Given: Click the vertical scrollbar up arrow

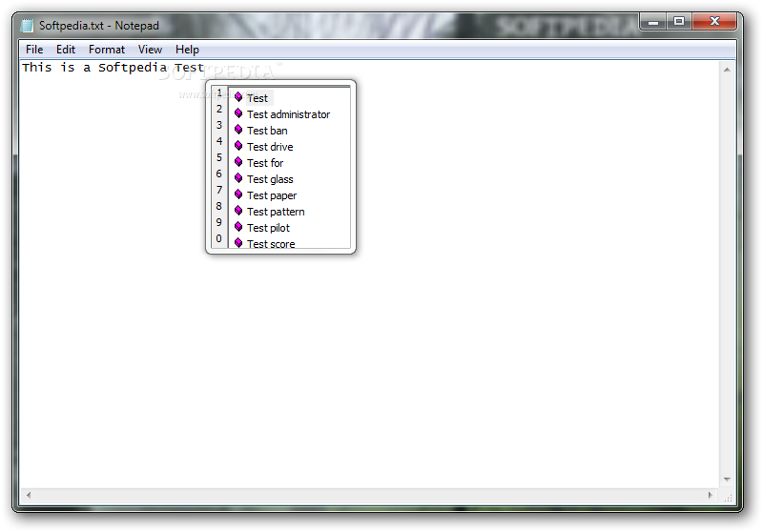Looking at the screenshot, I should [x=727, y=70].
